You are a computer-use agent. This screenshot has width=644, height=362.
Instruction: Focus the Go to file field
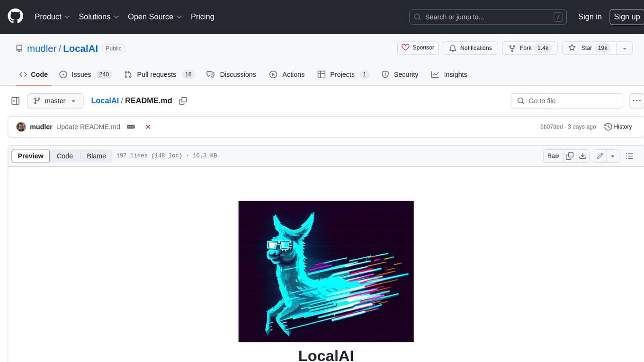tap(567, 101)
